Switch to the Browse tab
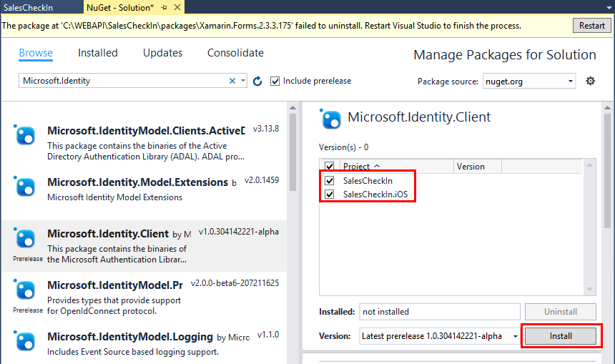Viewport: 615px width, 364px height. click(x=36, y=53)
